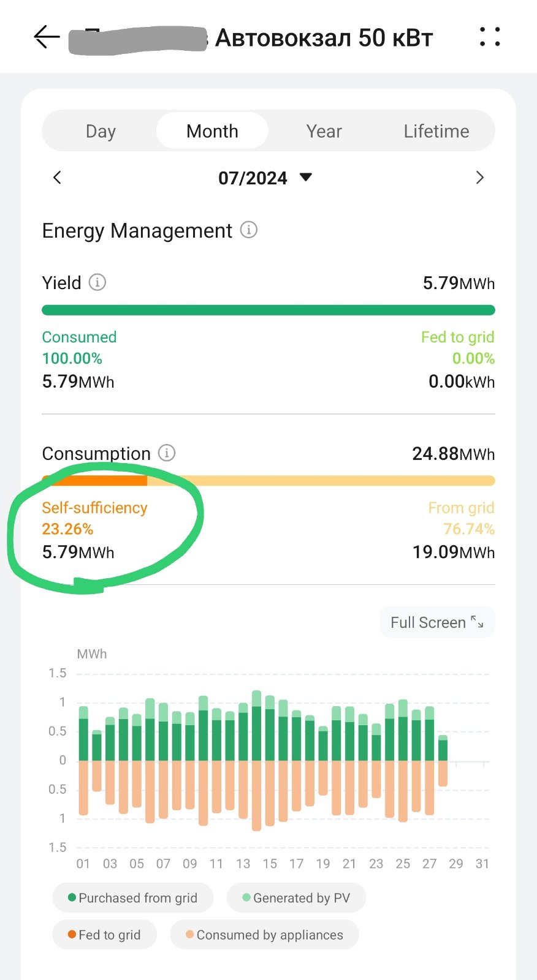
Task: Tap the green Yield progress bar
Action: click(268, 310)
